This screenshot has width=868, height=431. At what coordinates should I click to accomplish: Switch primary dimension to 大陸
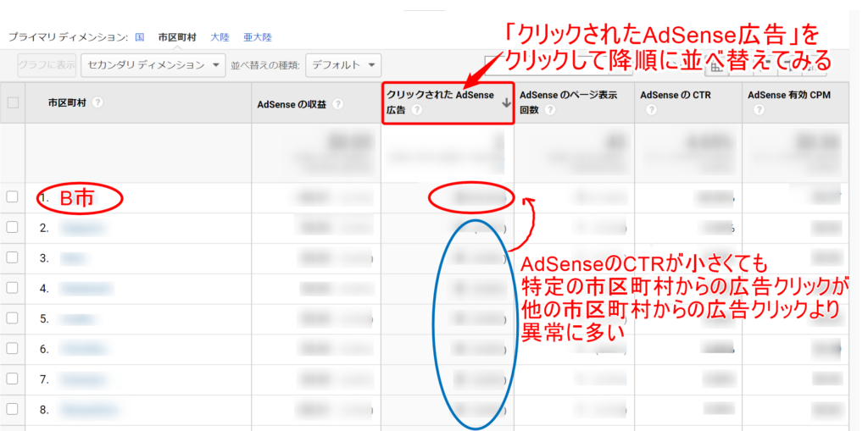pyautogui.click(x=220, y=37)
